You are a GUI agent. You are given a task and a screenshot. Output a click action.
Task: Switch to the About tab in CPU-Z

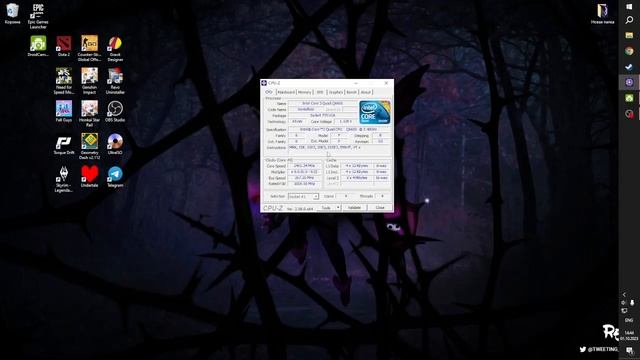point(366,92)
